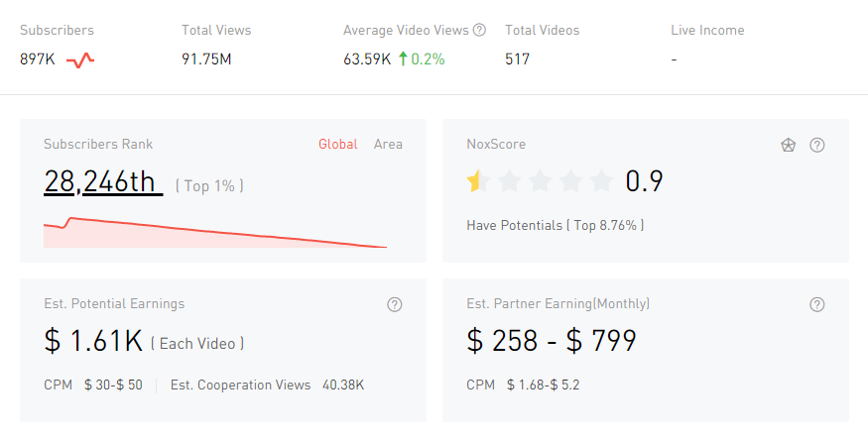This screenshot has width=868, height=441.
Task: Open the NoxScore help question mark
Action: pos(817,145)
